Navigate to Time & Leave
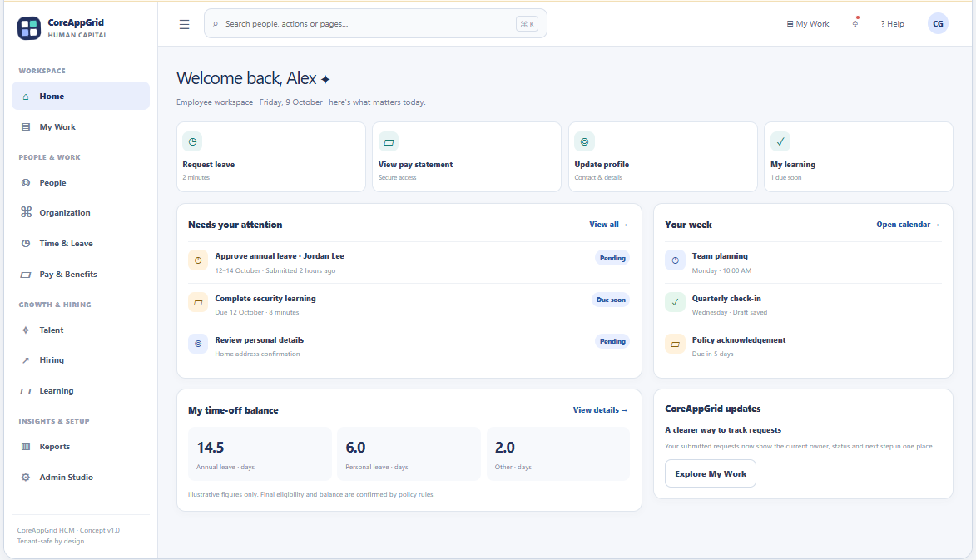The height and width of the screenshot is (560, 976). [81, 243]
